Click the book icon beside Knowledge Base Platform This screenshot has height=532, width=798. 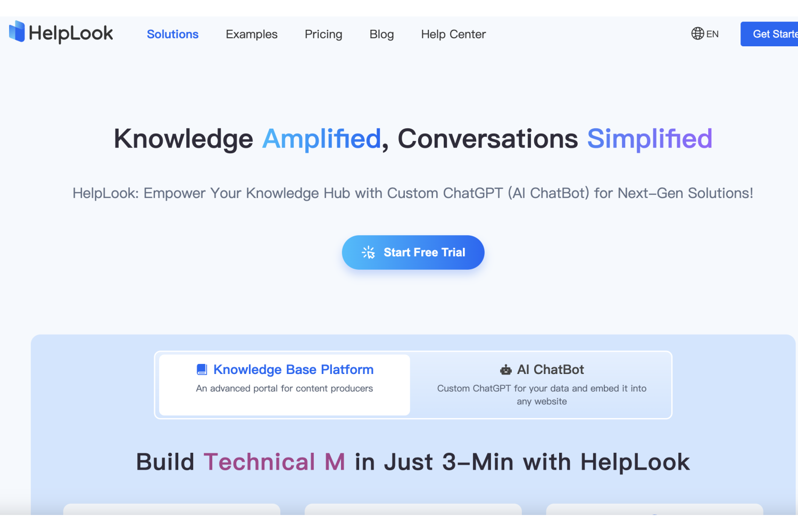click(202, 369)
